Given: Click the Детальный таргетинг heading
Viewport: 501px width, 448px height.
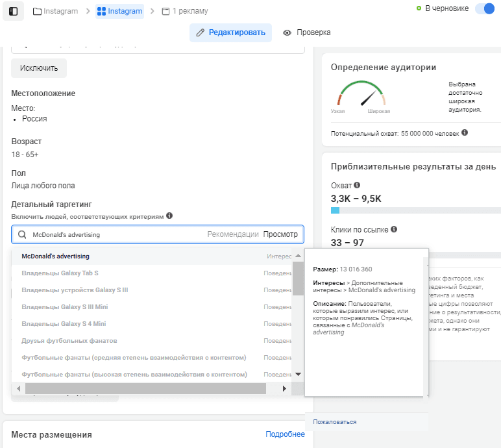Looking at the screenshot, I should 51,205.
